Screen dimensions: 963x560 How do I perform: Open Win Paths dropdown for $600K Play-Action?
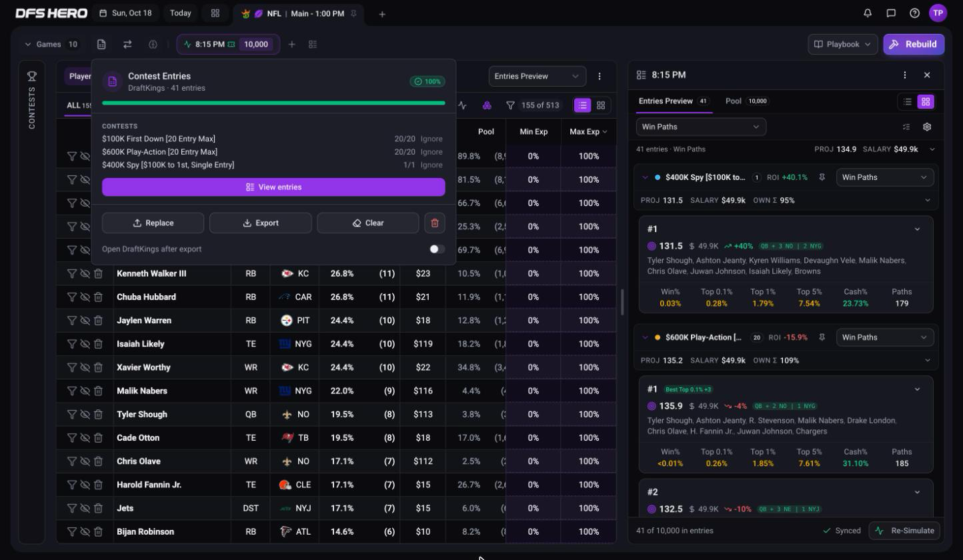point(884,337)
